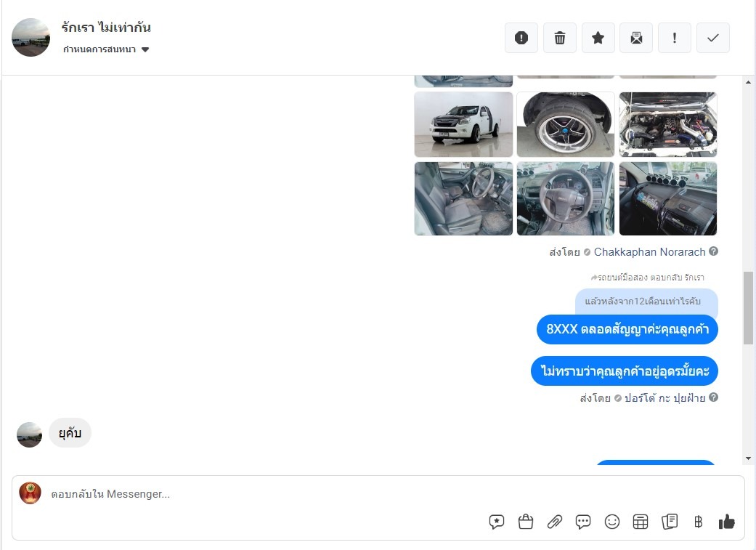The height and width of the screenshot is (550, 756).
Task: Click the 8XXX ตลอดสัญญา message bubble
Action: (x=627, y=330)
